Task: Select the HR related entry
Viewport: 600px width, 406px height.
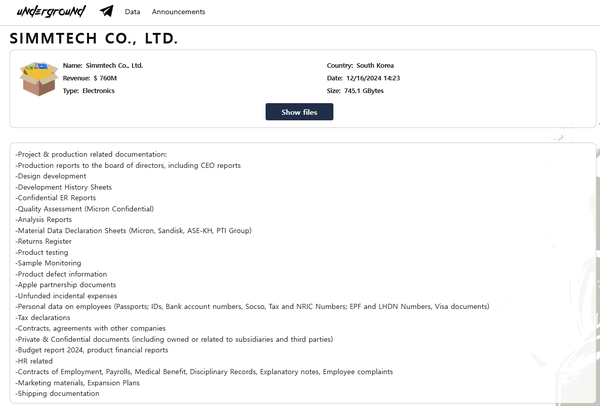Action: [34, 361]
